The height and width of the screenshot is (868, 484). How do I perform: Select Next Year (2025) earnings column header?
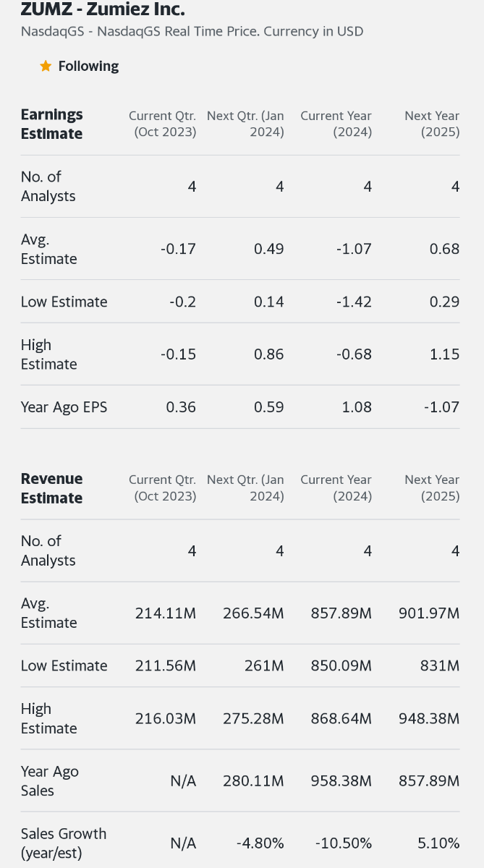click(432, 124)
